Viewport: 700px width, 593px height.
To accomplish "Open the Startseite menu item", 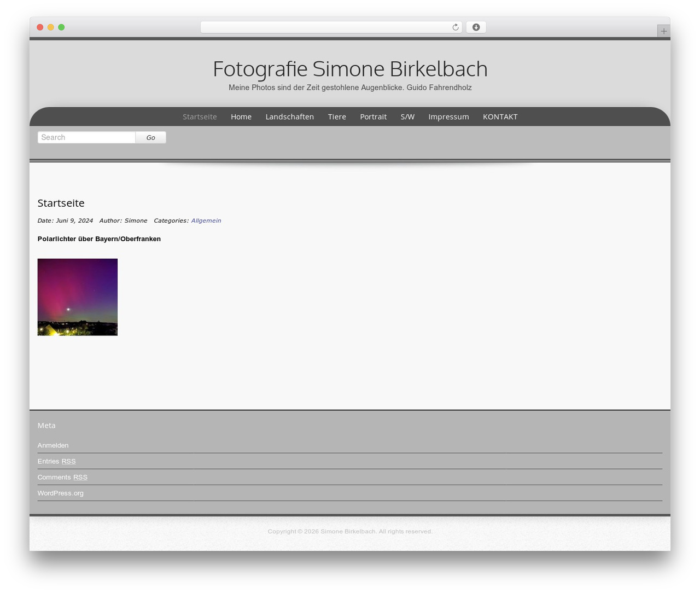I will click(200, 117).
